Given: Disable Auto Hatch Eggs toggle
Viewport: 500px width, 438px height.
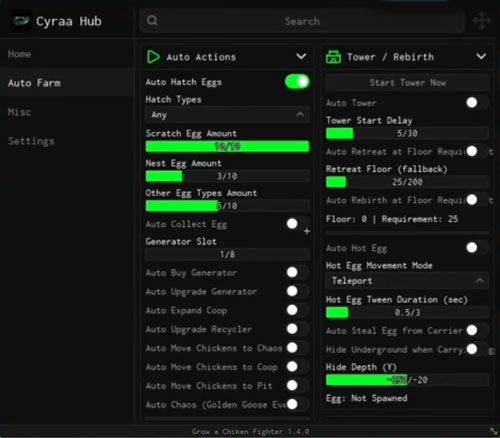Looking at the screenshot, I should (x=297, y=82).
